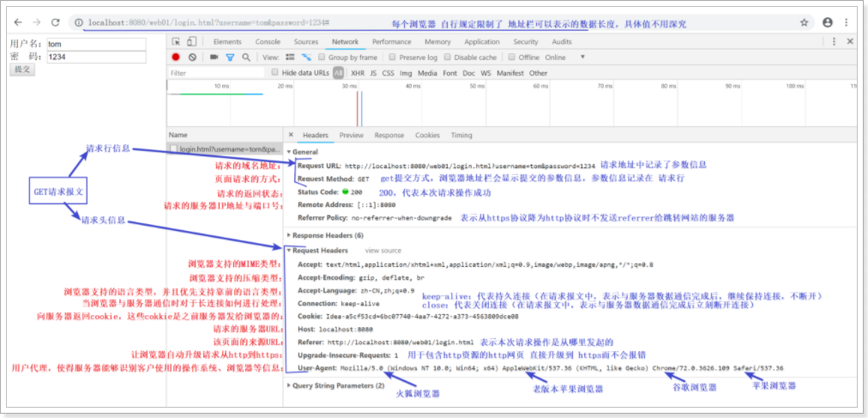
Task: Check Disable cache option
Action: coord(448,57)
